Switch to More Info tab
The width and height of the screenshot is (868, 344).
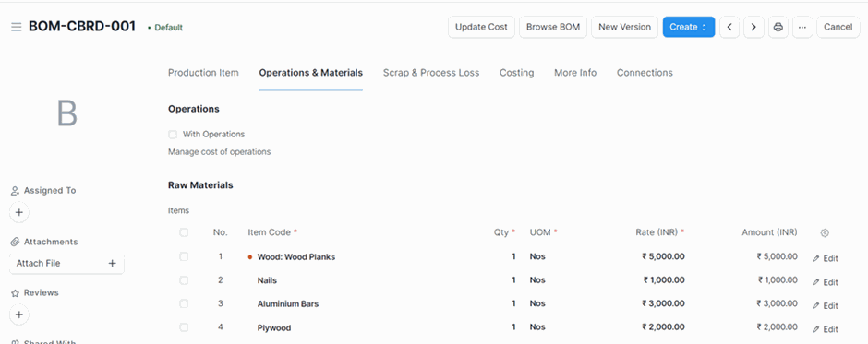point(575,73)
